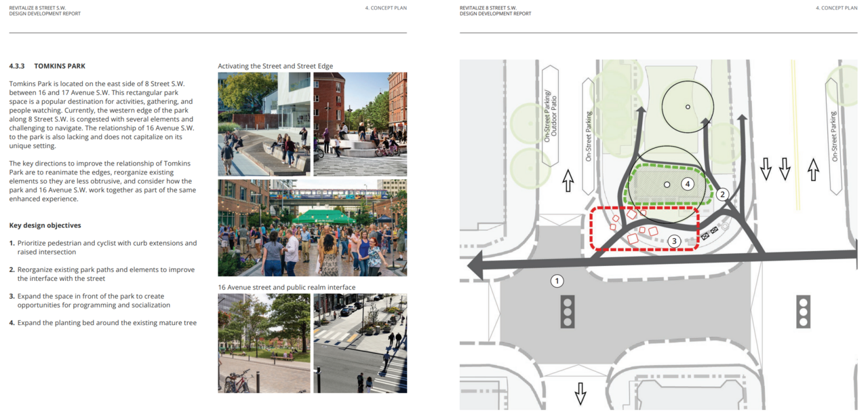Click the downward outline arrow at map bottom
The height and width of the screenshot is (418, 868).
tap(580, 393)
